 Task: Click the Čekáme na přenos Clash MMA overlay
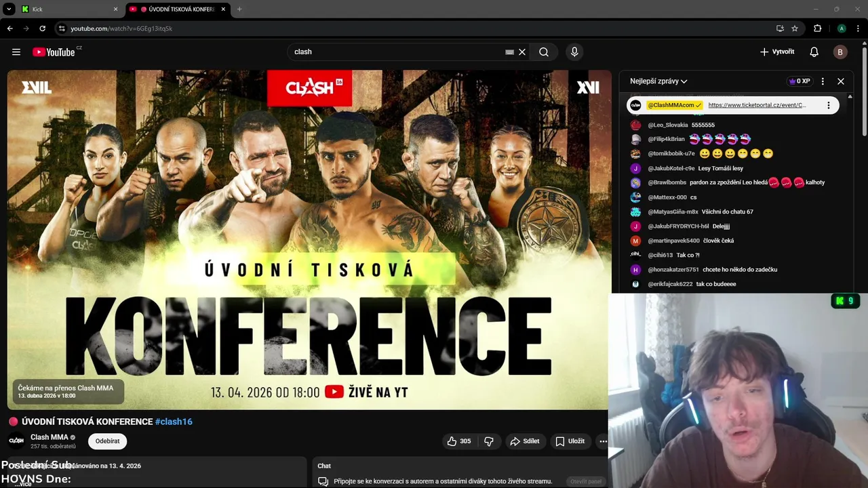pyautogui.click(x=68, y=391)
